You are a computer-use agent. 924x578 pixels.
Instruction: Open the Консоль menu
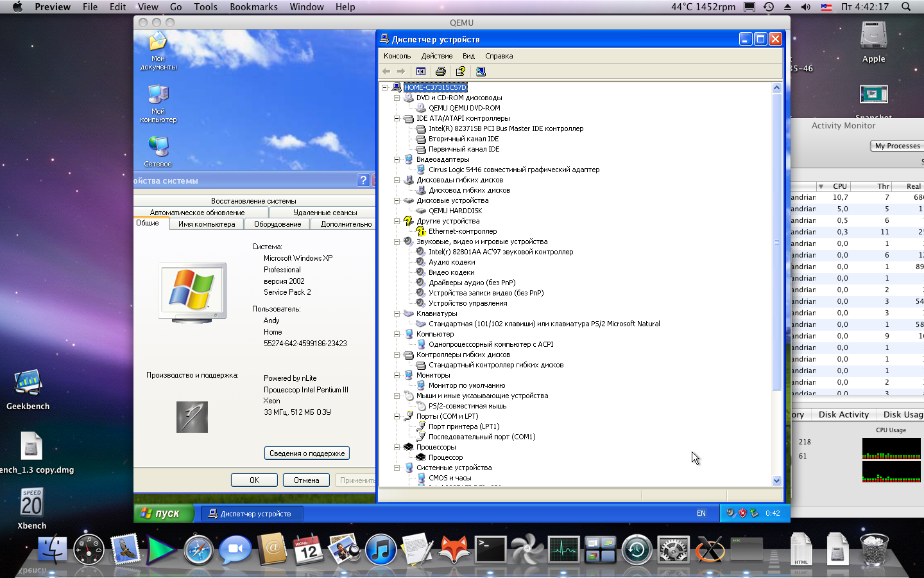[397, 56]
